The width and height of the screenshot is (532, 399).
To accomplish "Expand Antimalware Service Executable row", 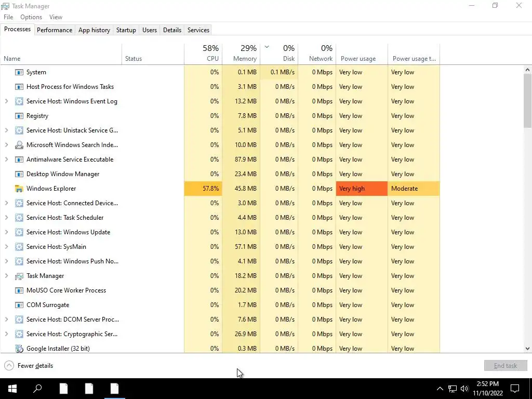I will 6,159.
